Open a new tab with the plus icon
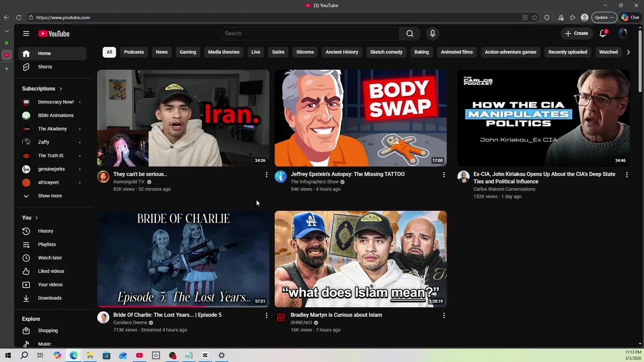The height and width of the screenshot is (362, 644). [7, 68]
